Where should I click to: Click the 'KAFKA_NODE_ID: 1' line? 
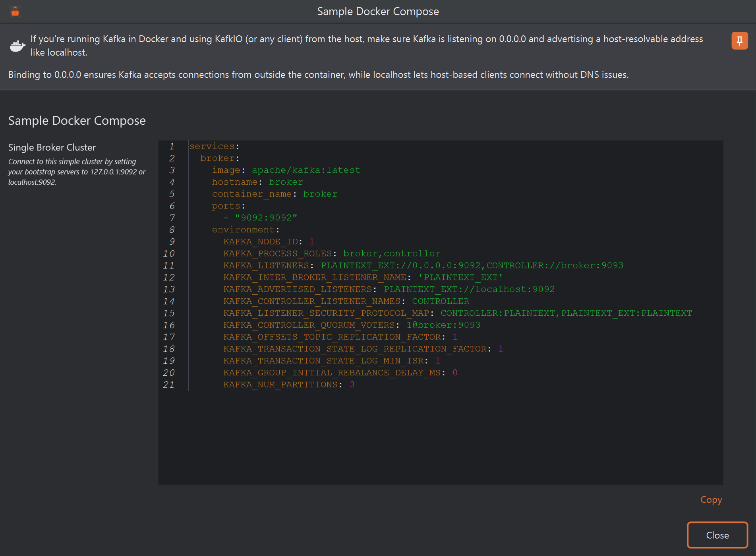269,241
